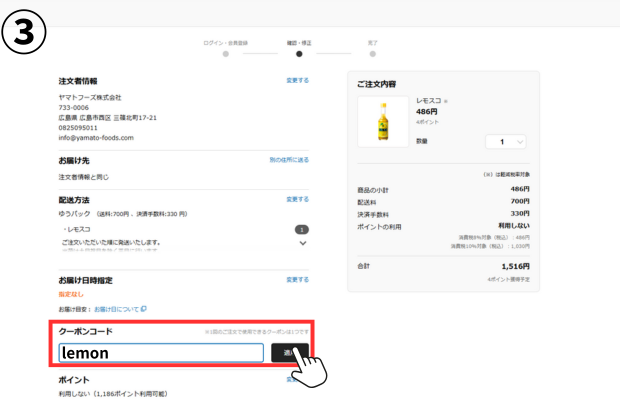Screen dimensions: 620x400
Task: Click the info@yamato-foods.com email text
Action: click(96, 138)
